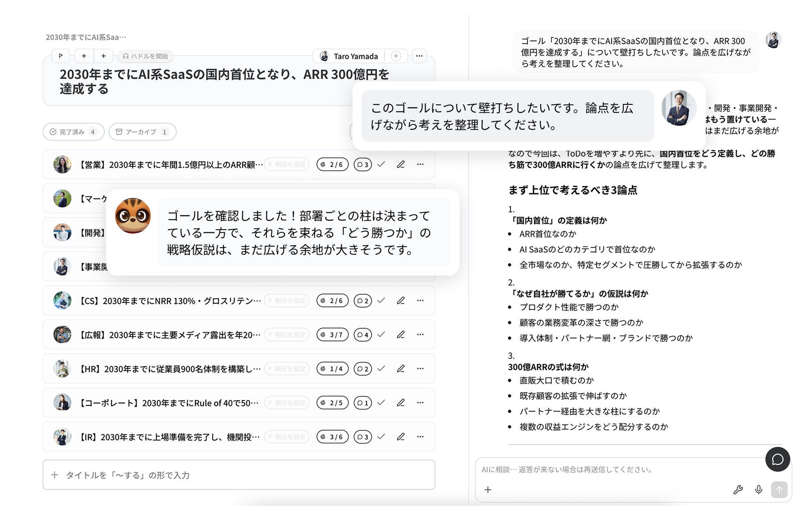The height and width of the screenshot is (520, 812).
Task: Send the message with the up arrow button
Action: [779, 490]
